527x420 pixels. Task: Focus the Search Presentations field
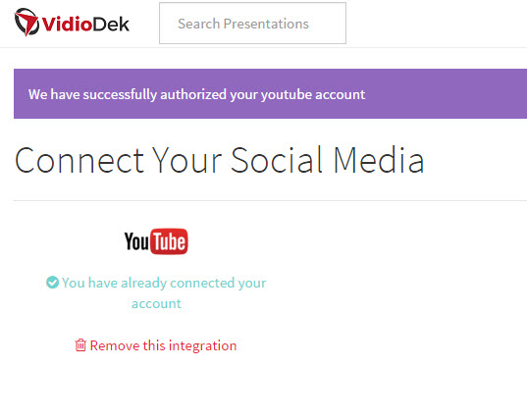click(252, 24)
